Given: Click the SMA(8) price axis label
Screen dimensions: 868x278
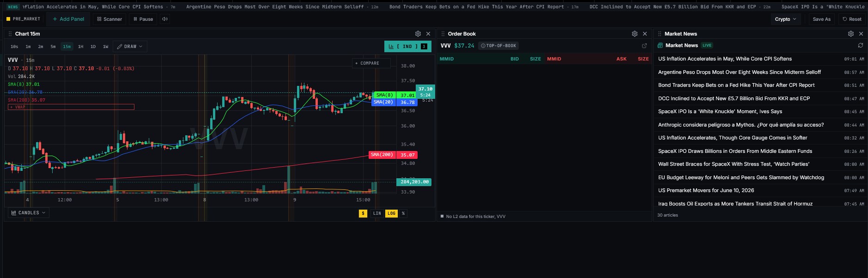Looking at the screenshot, I should tap(395, 95).
